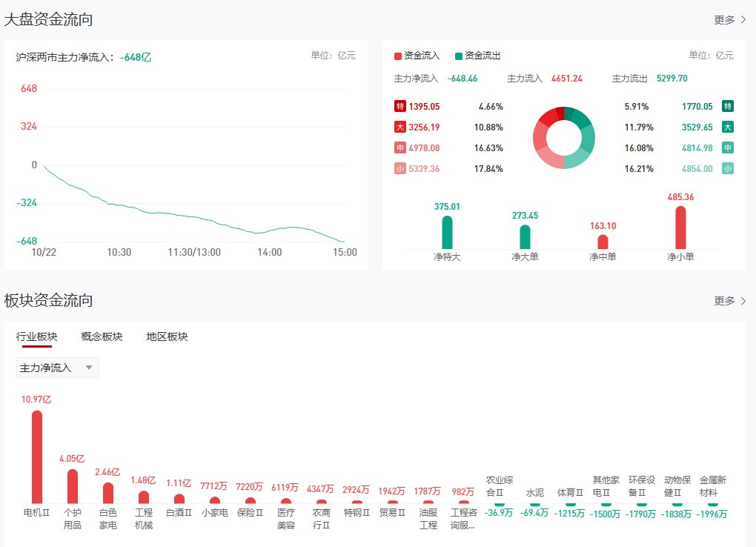Screen dimensions: 756x547
Task: Open the 主力净流入 dropdown selector
Action: [57, 368]
